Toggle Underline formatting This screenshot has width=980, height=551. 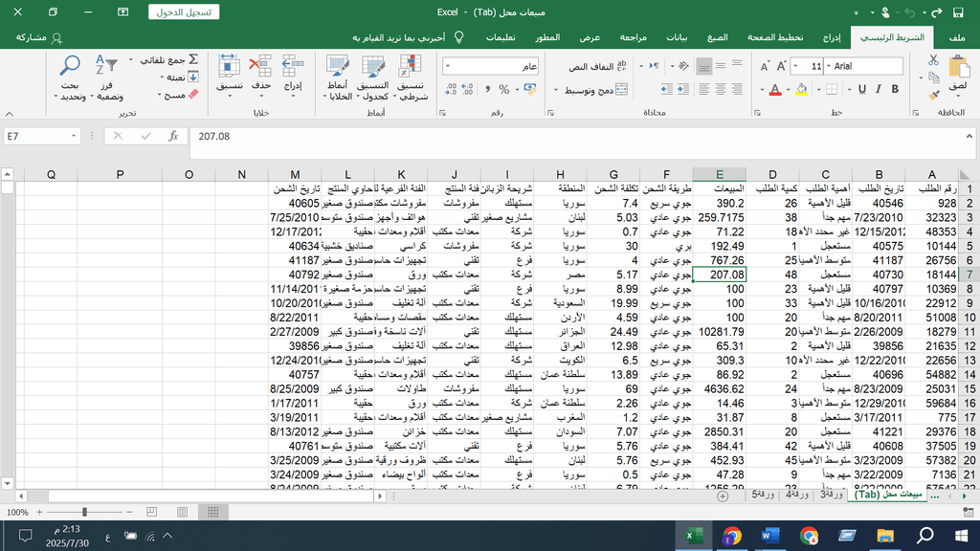[862, 90]
